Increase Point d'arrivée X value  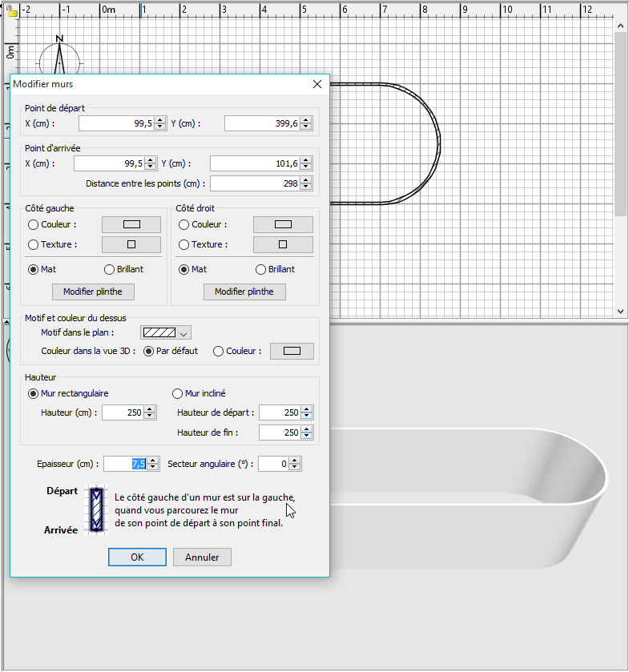pos(151,160)
